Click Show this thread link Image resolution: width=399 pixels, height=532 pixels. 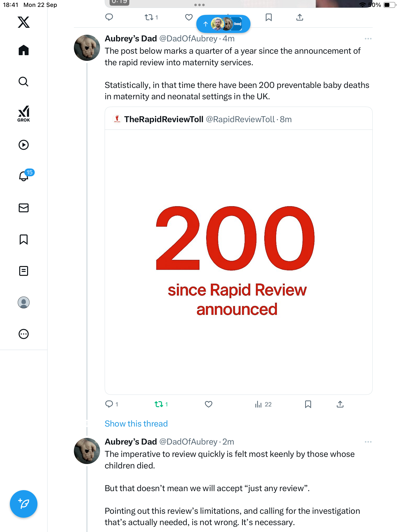(136, 424)
